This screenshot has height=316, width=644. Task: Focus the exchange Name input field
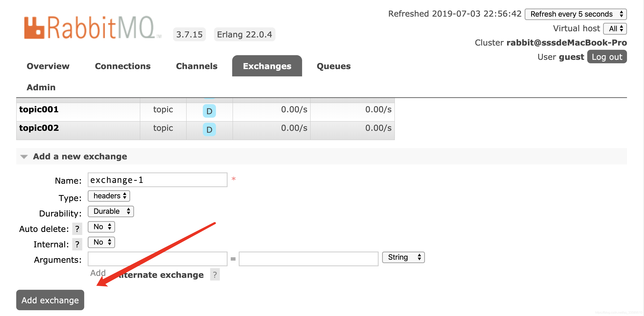pos(157,180)
